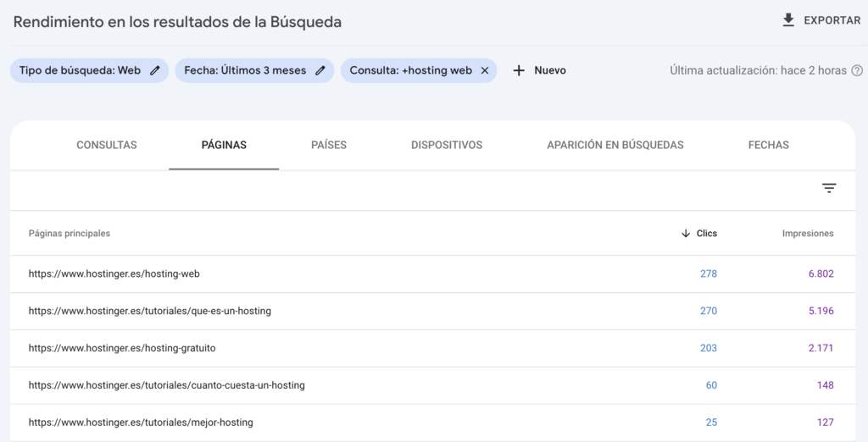Select the que-es-un-hosting tutorial row
Screen dimensions: 868x442
(x=150, y=311)
